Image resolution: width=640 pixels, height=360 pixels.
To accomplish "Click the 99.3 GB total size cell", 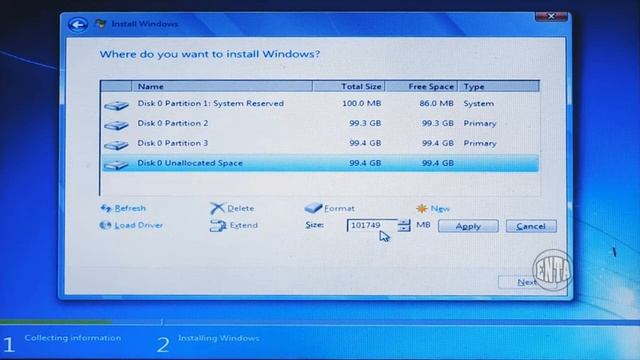I will [365, 123].
